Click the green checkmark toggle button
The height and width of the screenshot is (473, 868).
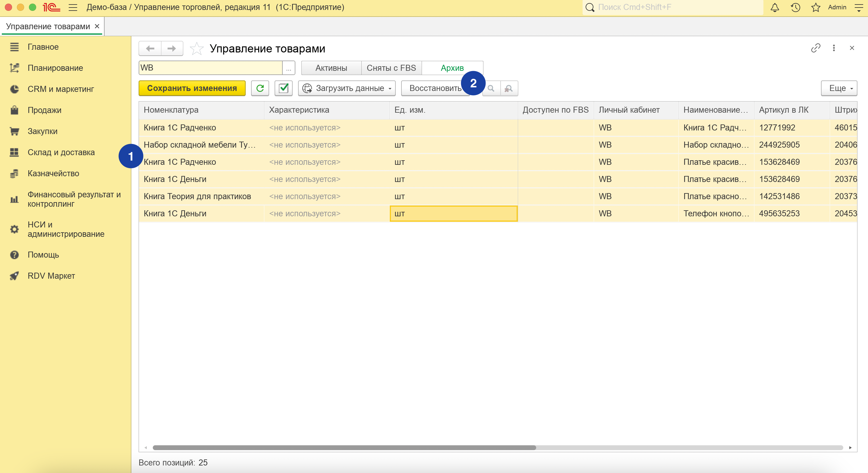(x=283, y=88)
